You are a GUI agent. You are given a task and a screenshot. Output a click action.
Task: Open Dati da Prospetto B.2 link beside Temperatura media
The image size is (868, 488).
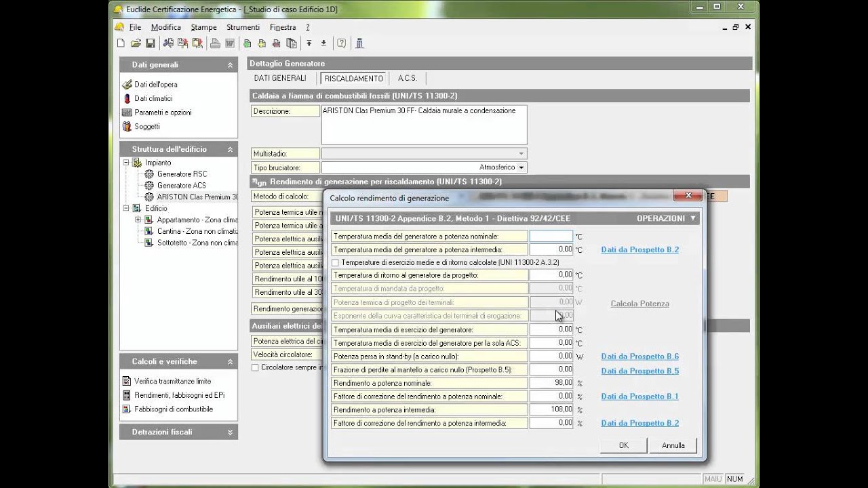639,249
